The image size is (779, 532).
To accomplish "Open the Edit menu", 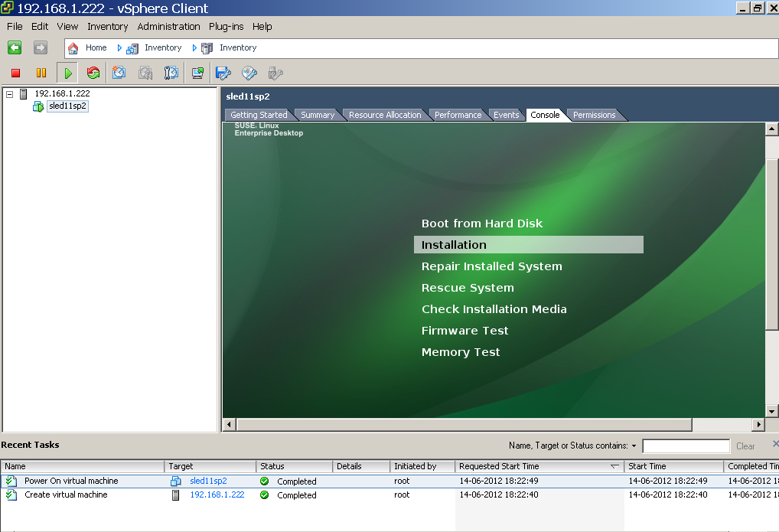I will pyautogui.click(x=40, y=26).
